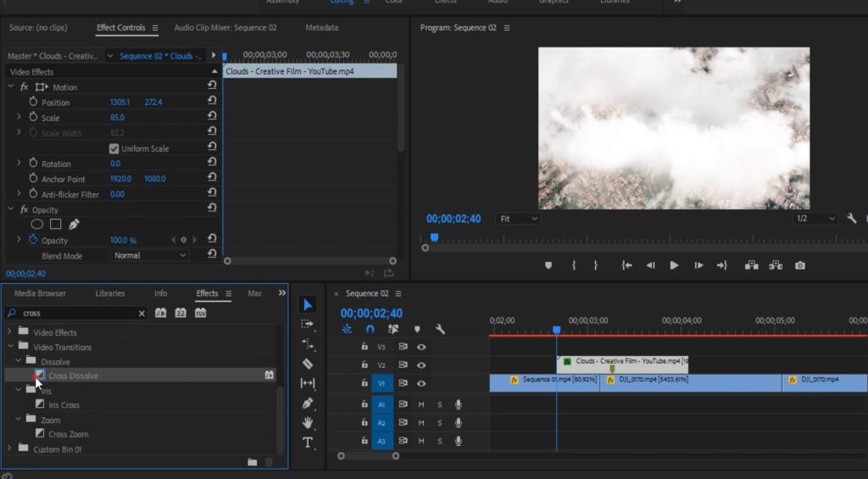Toggle V1 track output eye
Viewport: 868px width, 479px height.
(x=421, y=383)
